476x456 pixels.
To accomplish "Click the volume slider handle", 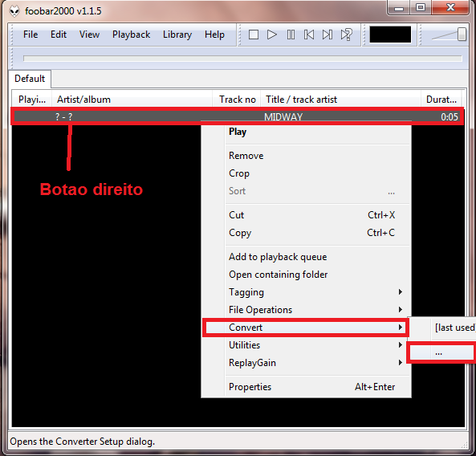I will [462, 34].
